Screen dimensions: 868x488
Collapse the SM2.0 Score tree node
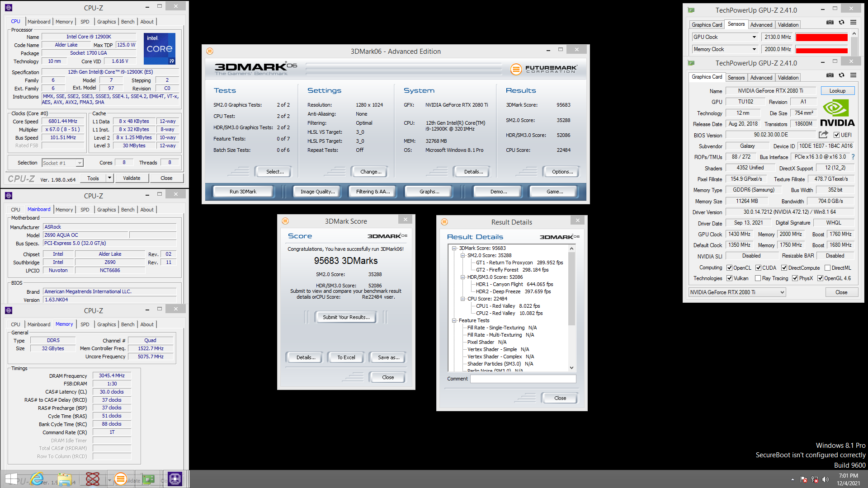[462, 255]
